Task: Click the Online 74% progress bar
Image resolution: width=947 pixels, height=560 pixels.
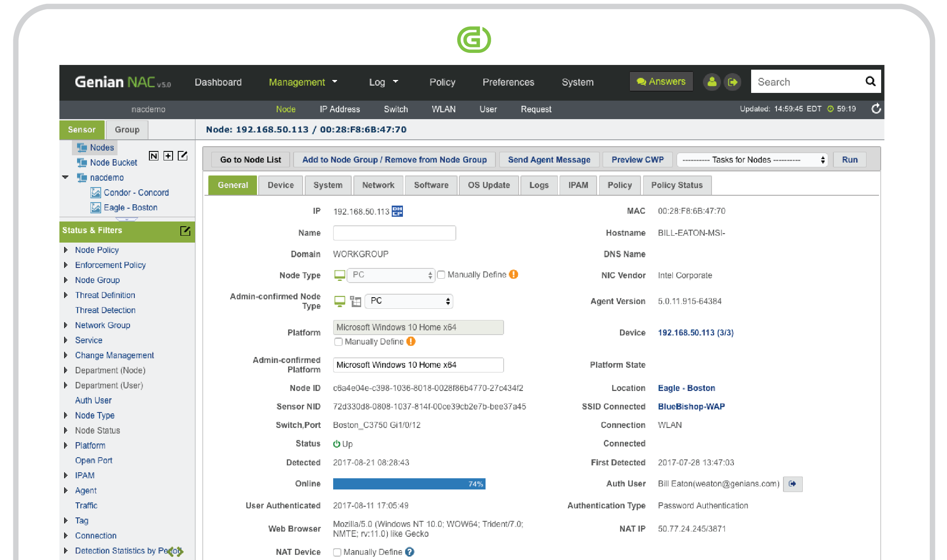Action: coord(409,484)
